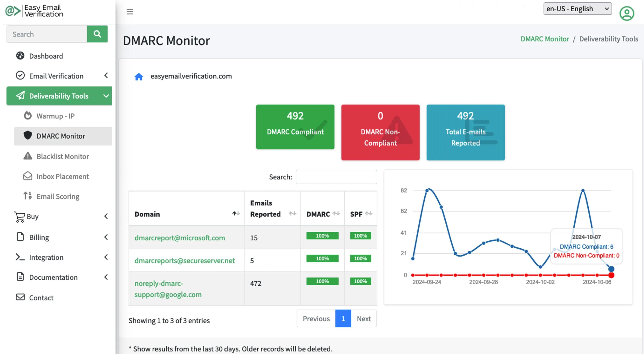644x362 pixels.
Task: Expand the Integration menu chevron
Action: [106, 257]
